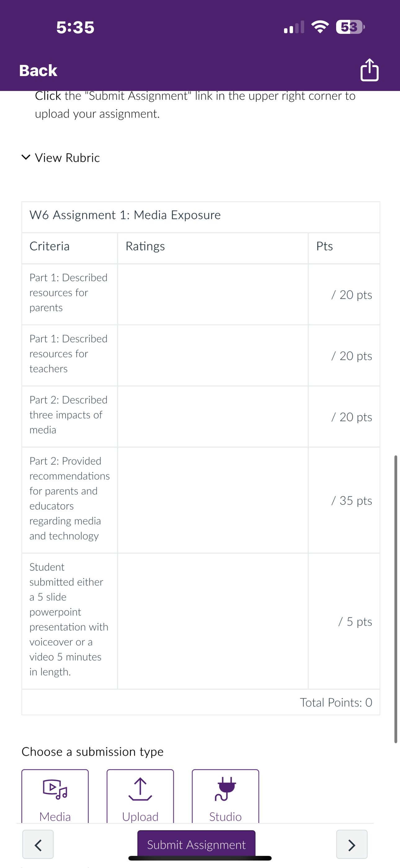The image size is (400, 868).
Task: Tap the battery indicator icon
Action: [x=350, y=27]
